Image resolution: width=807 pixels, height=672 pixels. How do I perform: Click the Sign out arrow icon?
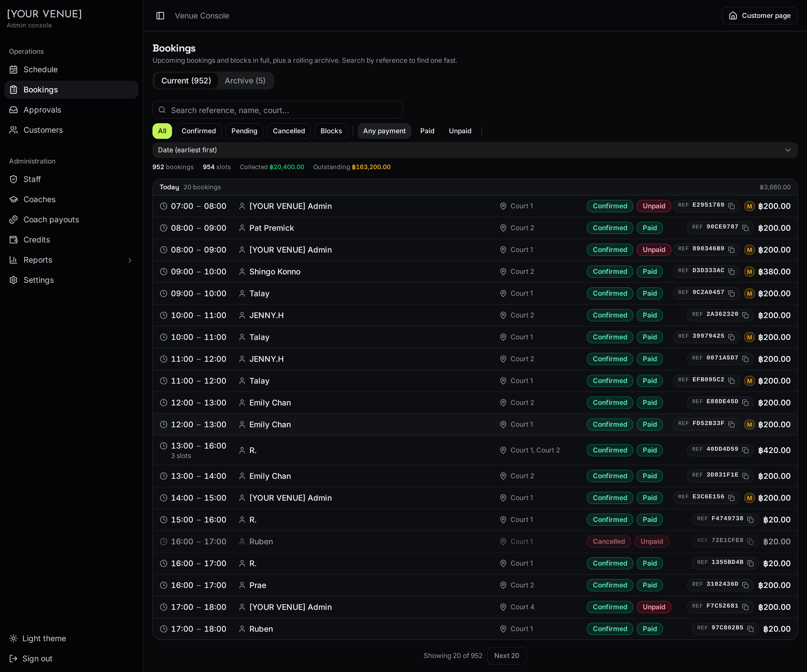coord(13,659)
